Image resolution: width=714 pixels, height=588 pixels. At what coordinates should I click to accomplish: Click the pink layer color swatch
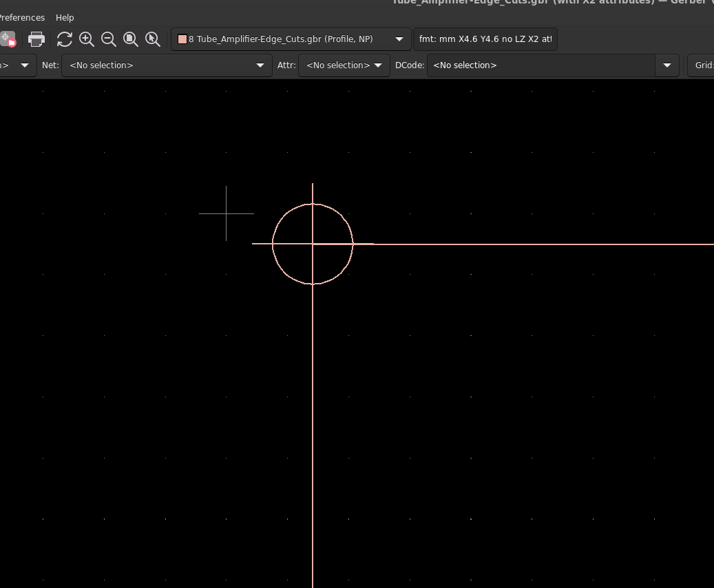[182, 39]
